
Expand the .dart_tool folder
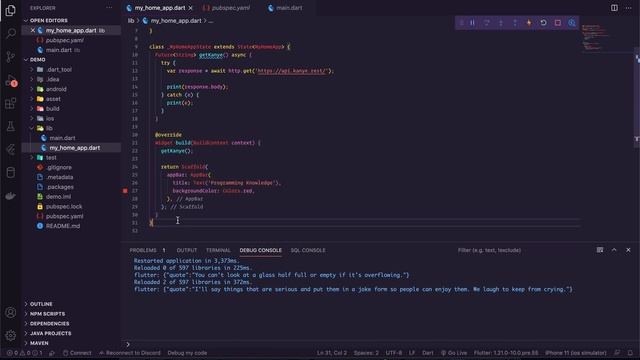32,69
